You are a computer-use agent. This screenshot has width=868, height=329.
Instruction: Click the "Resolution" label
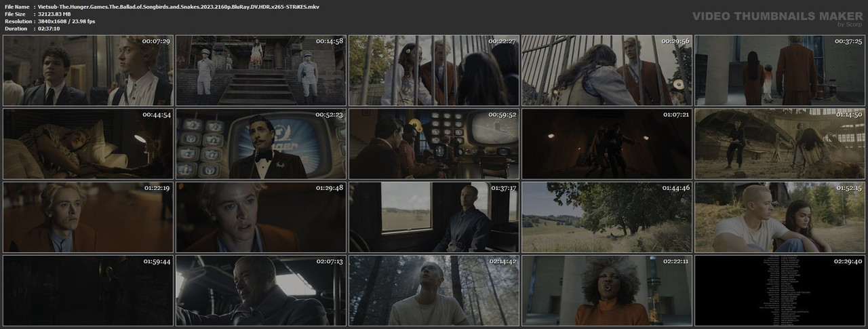pos(17,21)
